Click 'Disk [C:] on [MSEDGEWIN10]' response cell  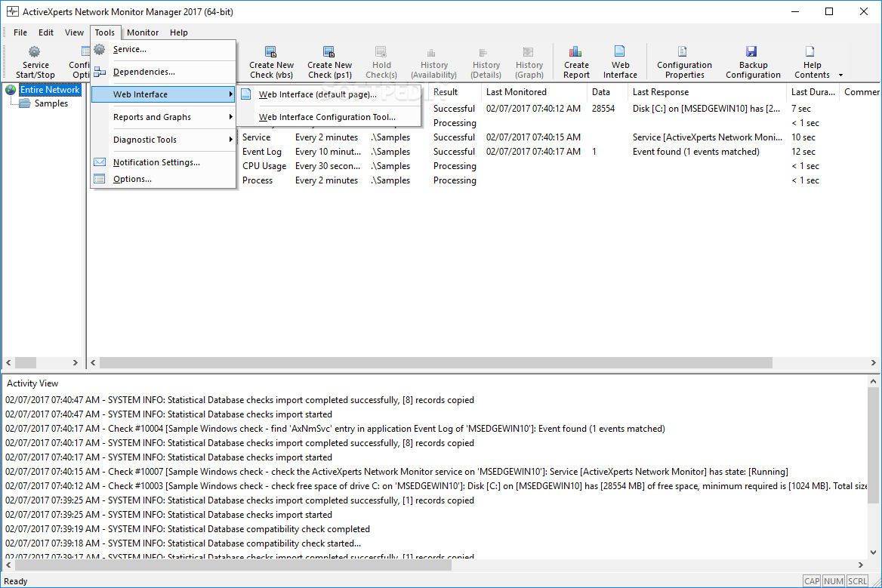706,109
